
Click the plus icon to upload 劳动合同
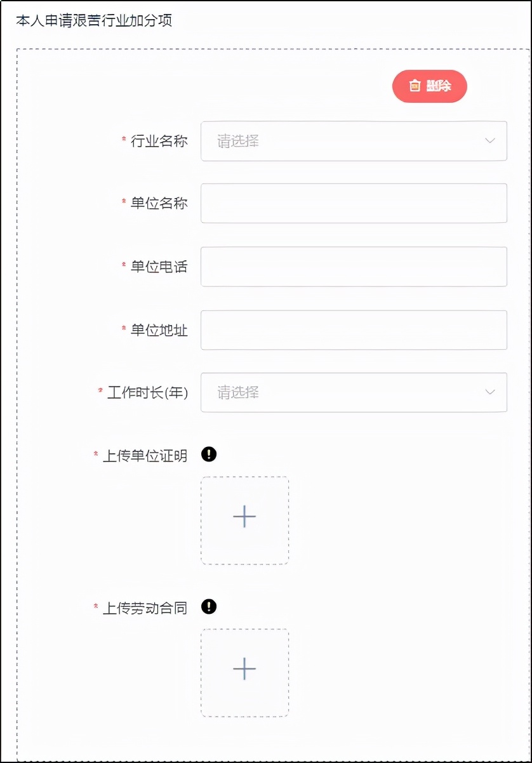244,670
